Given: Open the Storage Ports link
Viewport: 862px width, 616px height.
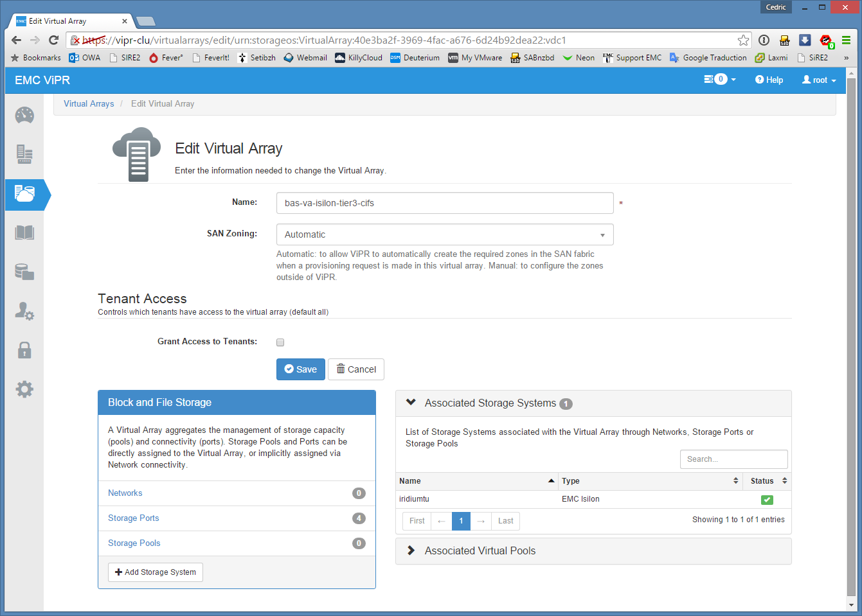Looking at the screenshot, I should [x=134, y=518].
